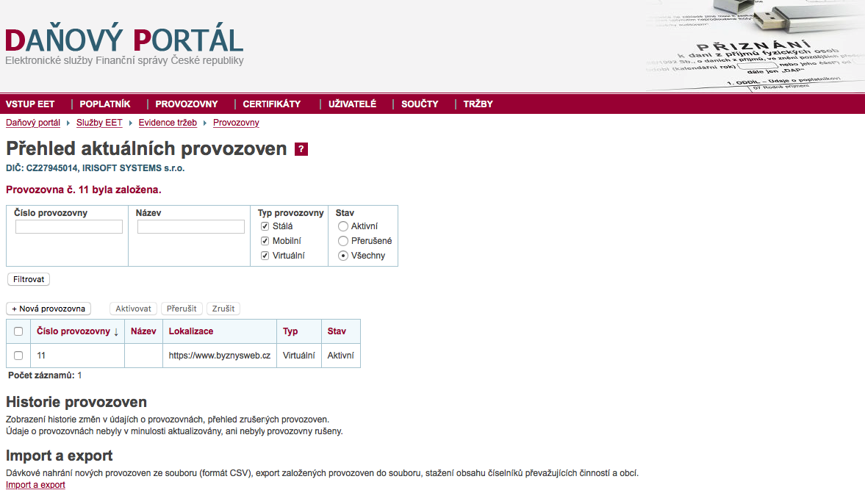Check the checkbox for provozovna 11
Viewport: 865px width, 504px height.
click(x=18, y=356)
